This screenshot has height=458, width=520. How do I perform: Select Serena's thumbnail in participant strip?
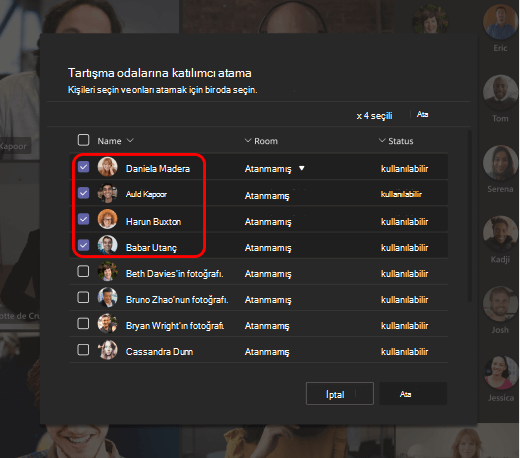500,163
